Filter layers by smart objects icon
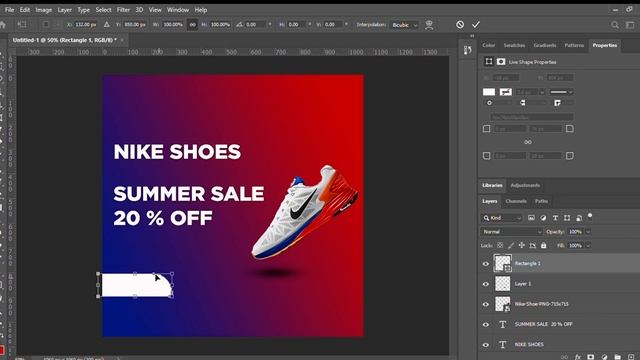 coord(579,218)
